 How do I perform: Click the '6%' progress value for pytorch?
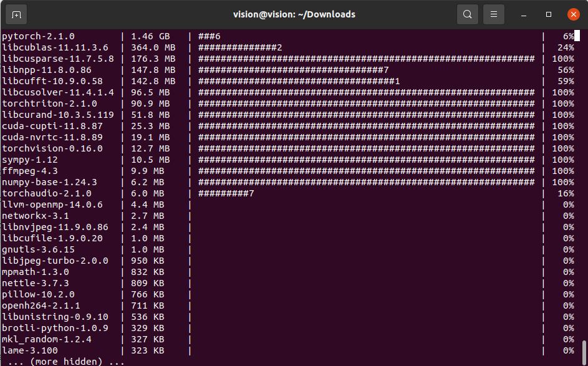click(x=569, y=36)
